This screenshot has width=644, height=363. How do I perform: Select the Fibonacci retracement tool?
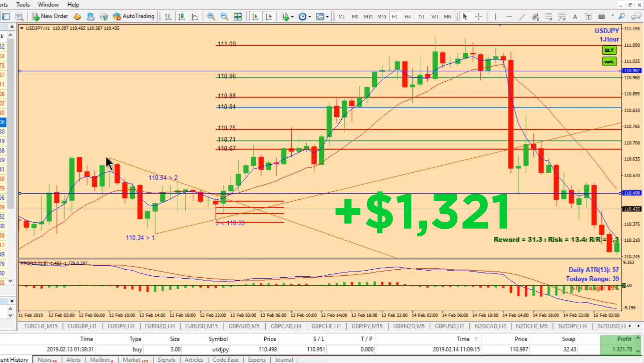click(x=548, y=16)
